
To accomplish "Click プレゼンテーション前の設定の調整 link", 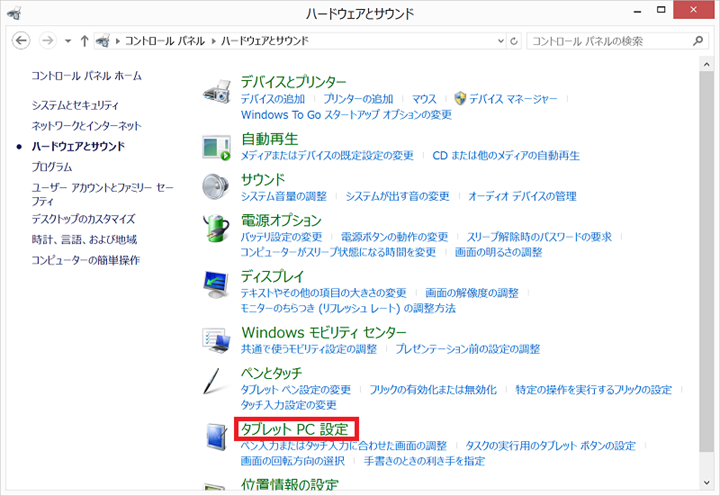I will (467, 349).
